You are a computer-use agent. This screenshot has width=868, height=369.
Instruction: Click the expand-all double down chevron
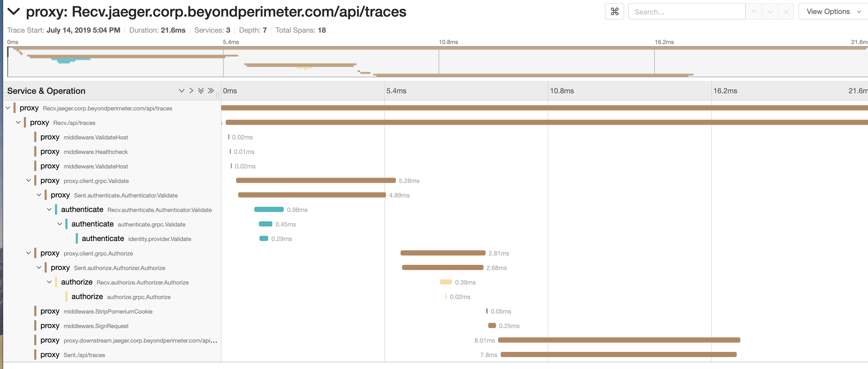pyautogui.click(x=201, y=91)
